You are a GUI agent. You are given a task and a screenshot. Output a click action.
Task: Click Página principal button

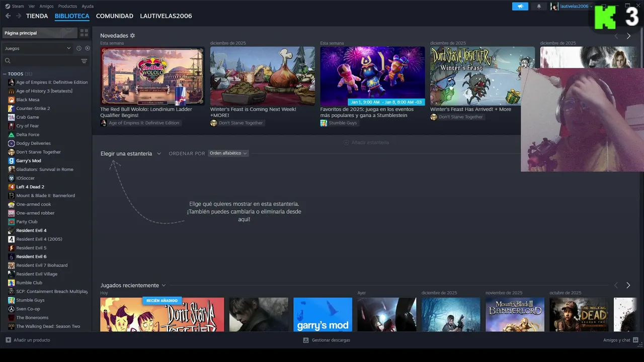coord(40,33)
